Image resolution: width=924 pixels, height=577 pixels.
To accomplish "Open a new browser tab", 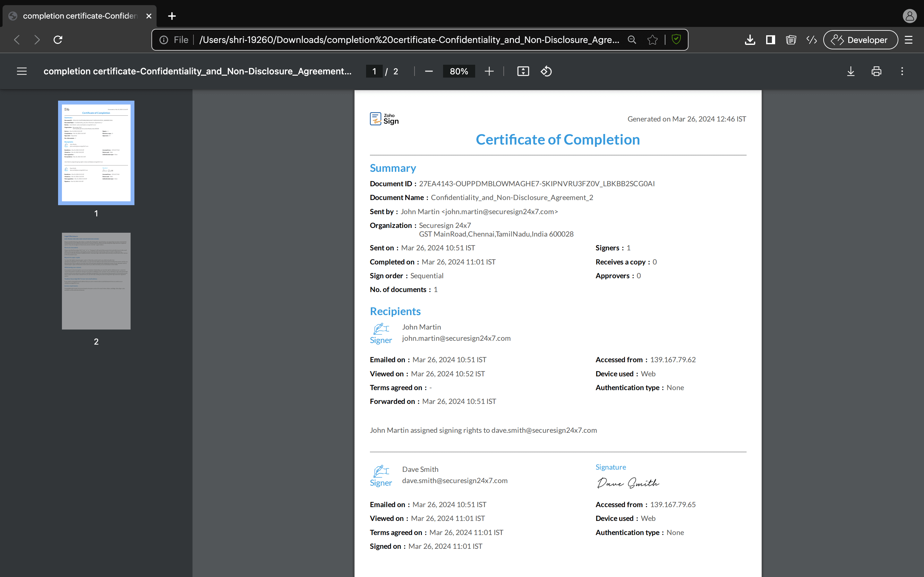I will (172, 16).
